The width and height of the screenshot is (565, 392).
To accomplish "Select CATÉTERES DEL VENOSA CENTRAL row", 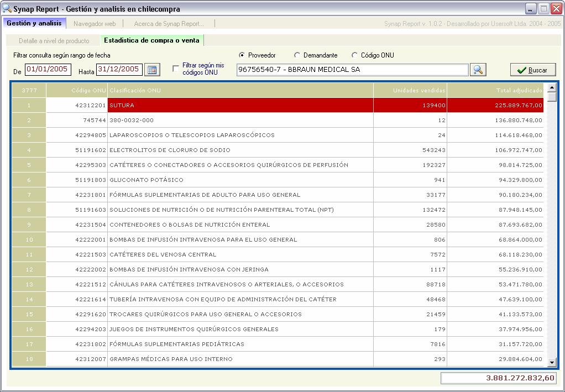I will point(278,255).
